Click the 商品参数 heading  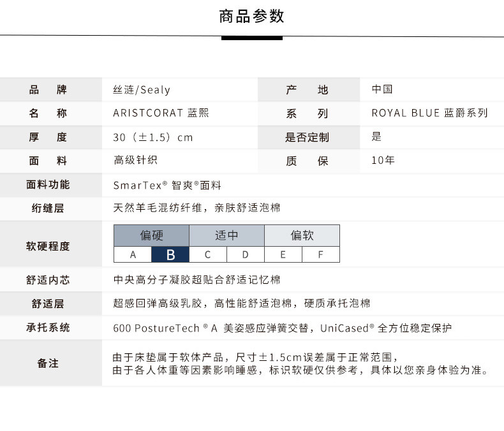251,16
